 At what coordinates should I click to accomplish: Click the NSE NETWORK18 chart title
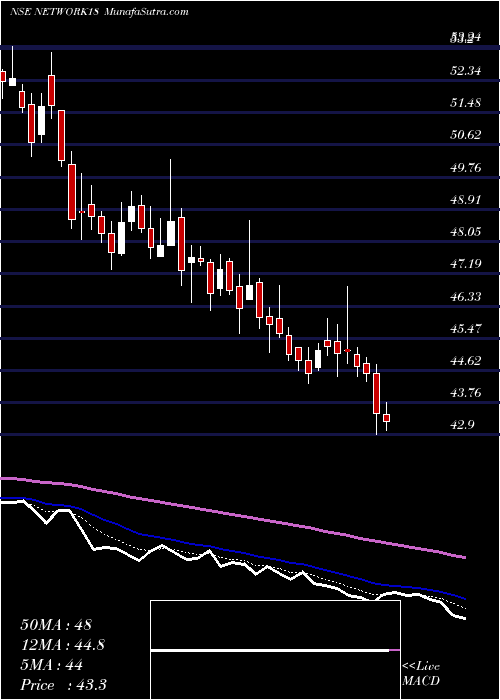pos(54,12)
